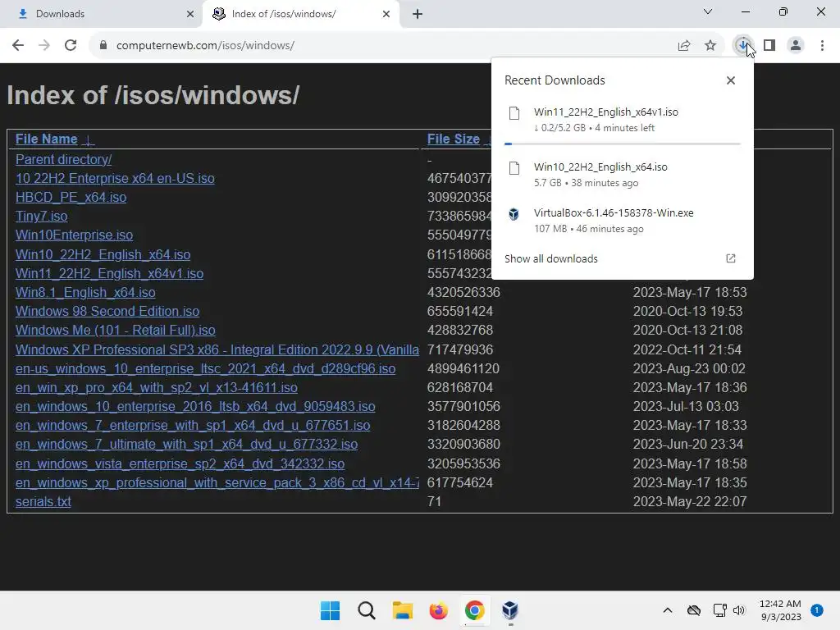Click the address bar URL
This screenshot has width=840, height=630.
click(x=205, y=46)
